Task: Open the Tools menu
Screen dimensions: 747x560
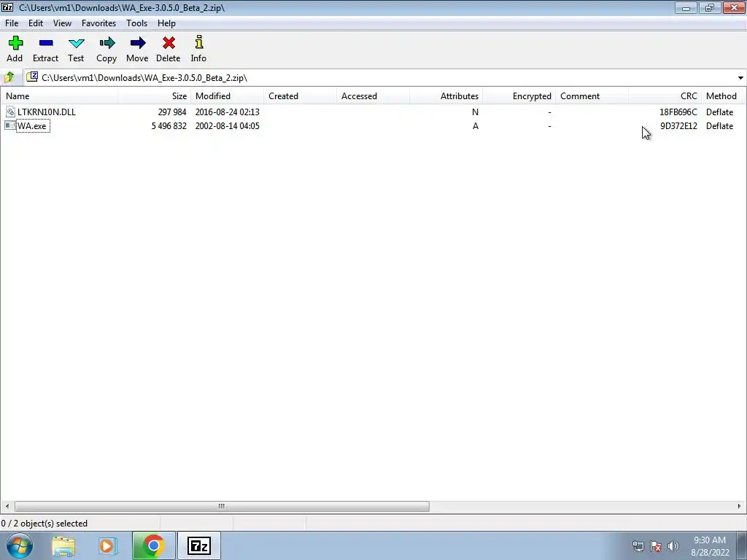Action: 136,23
